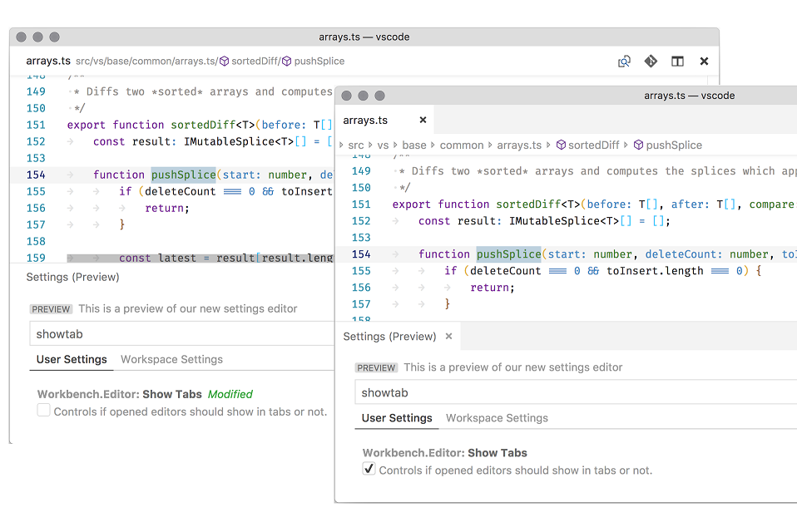The height and width of the screenshot is (532, 797).
Task: Switch to the Workspace Settings tab
Action: 497,418
